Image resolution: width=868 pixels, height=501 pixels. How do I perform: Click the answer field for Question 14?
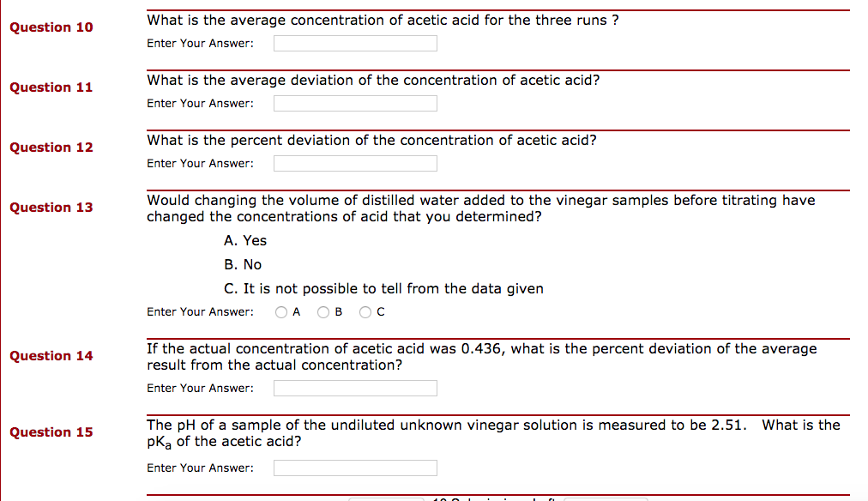(354, 388)
